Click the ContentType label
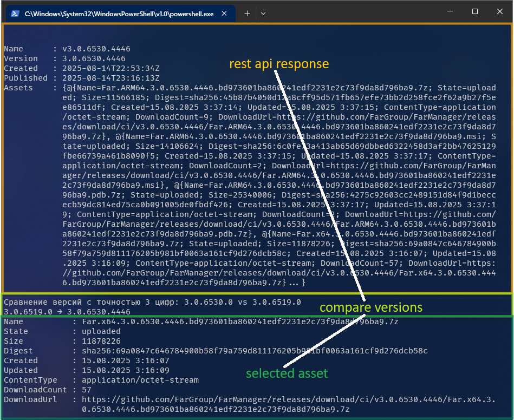Image resolution: width=514 pixels, height=420 pixels. pos(30,380)
